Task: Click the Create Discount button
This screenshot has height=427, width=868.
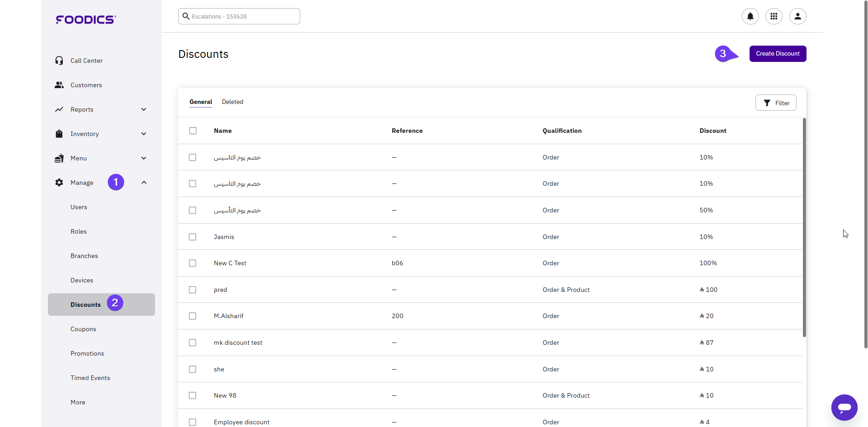Action: pos(778,54)
